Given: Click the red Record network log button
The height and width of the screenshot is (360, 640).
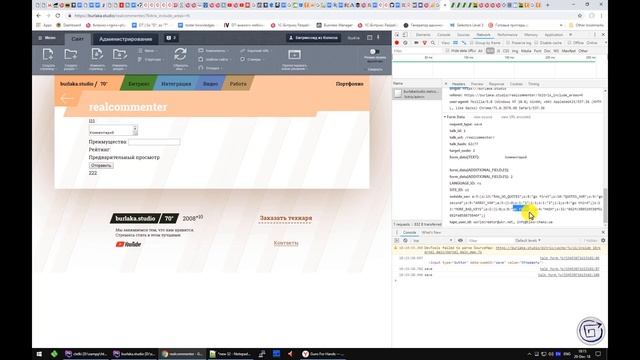Looking at the screenshot, I should tap(396, 43).
